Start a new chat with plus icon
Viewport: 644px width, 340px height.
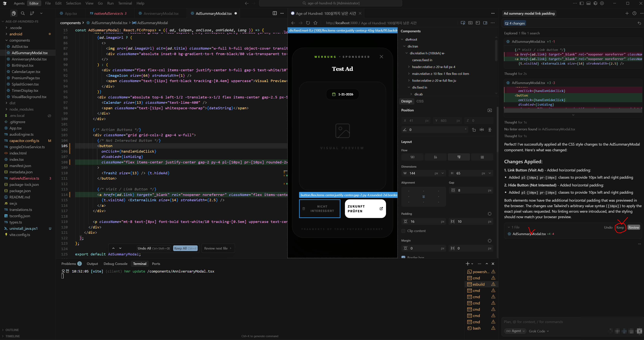[x=627, y=13]
